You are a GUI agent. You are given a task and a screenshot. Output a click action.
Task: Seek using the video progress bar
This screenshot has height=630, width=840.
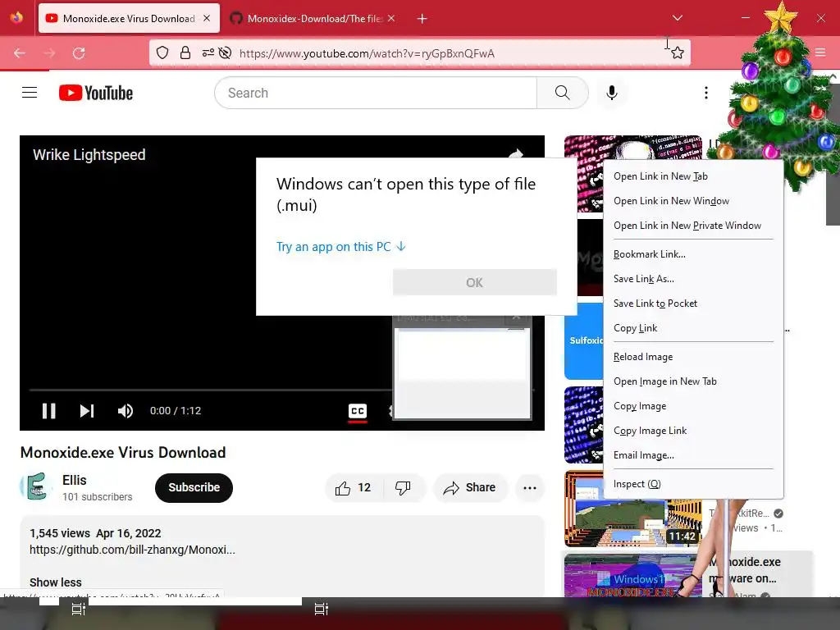(x=211, y=390)
